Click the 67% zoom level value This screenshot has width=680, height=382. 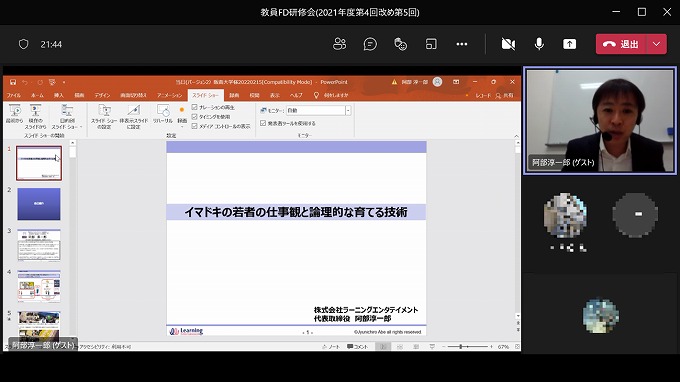pos(503,346)
